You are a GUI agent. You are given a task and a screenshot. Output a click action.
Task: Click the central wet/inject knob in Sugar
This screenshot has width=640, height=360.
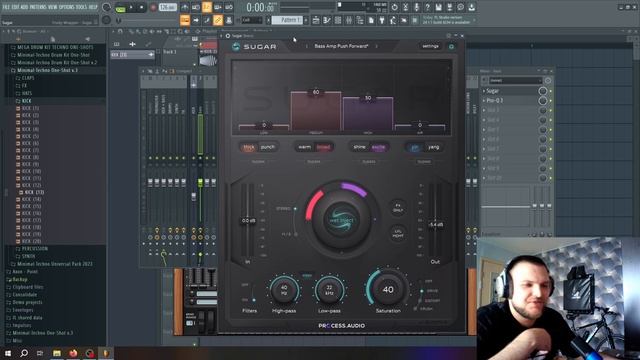[341, 220]
